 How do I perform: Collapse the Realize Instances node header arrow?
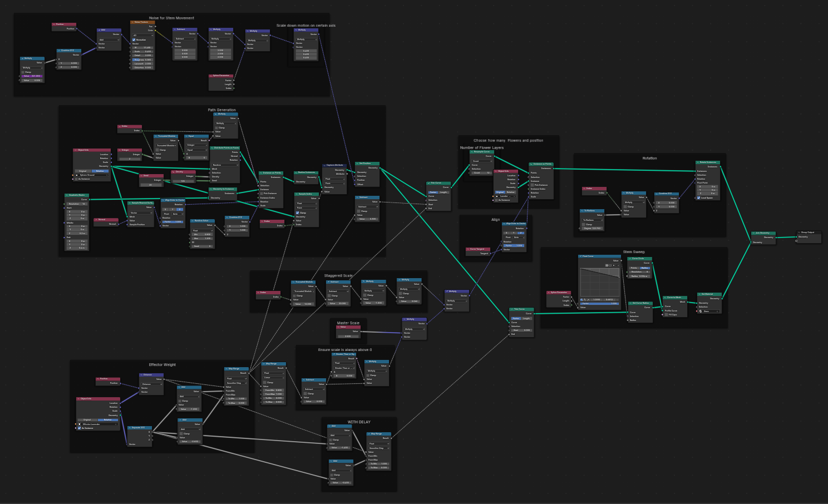tap(297, 172)
